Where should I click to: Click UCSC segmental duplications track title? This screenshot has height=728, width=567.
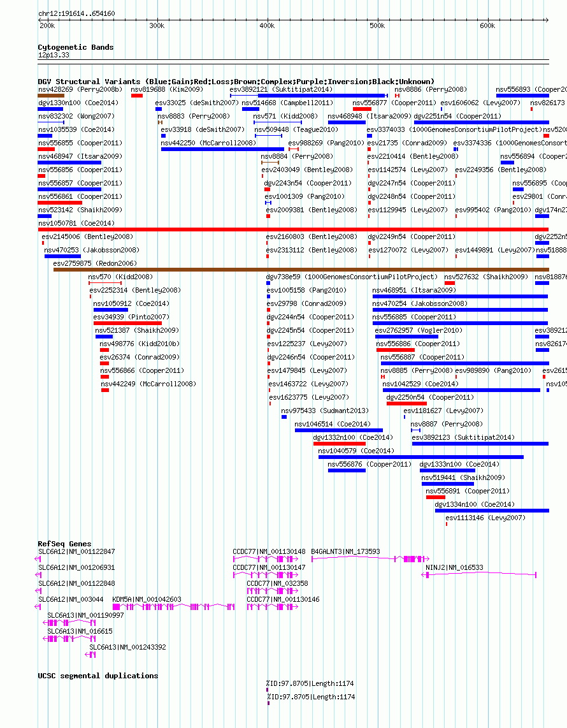(98, 676)
